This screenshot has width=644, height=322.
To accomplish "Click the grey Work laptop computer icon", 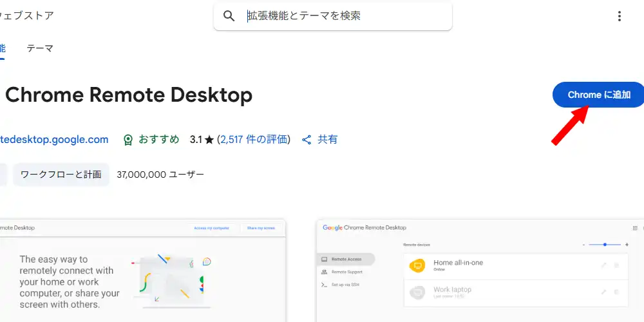I will pyautogui.click(x=417, y=292).
